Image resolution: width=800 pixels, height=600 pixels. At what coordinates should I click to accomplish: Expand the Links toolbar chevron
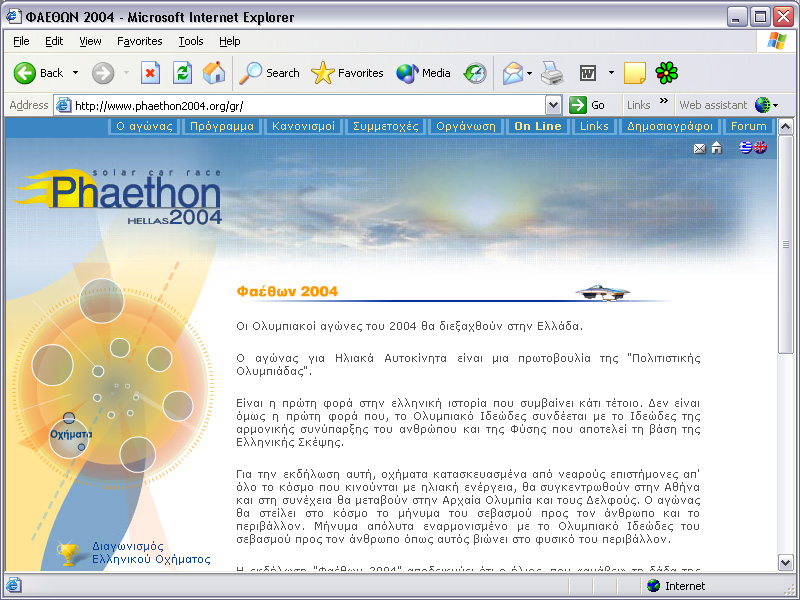pos(663,101)
